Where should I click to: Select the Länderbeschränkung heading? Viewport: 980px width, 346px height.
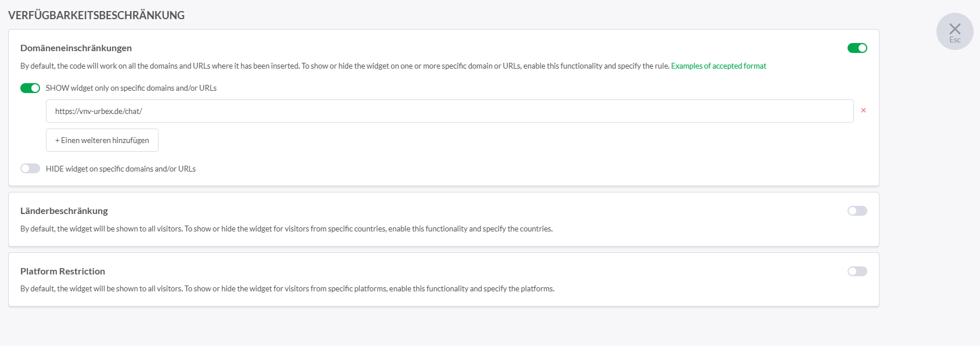tap(64, 211)
